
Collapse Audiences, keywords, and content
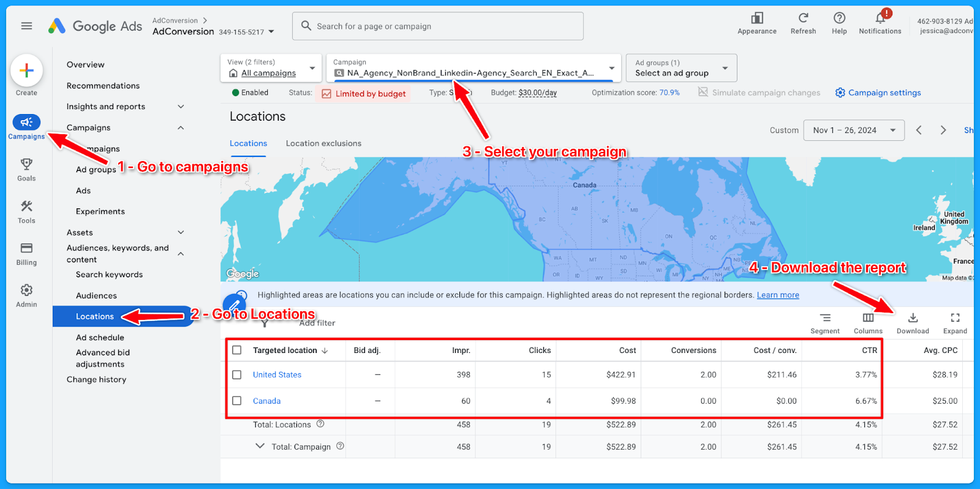click(181, 254)
